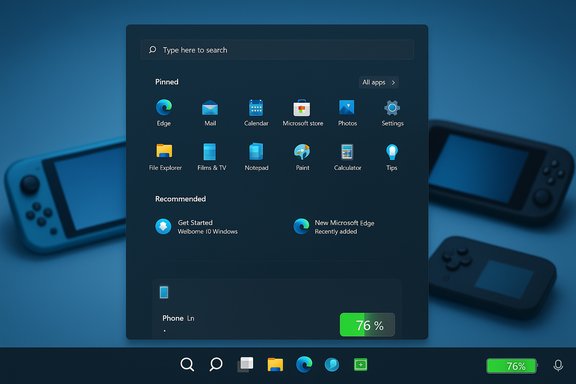The image size is (576, 384).
Task: Open Notepad
Action: [x=256, y=157]
